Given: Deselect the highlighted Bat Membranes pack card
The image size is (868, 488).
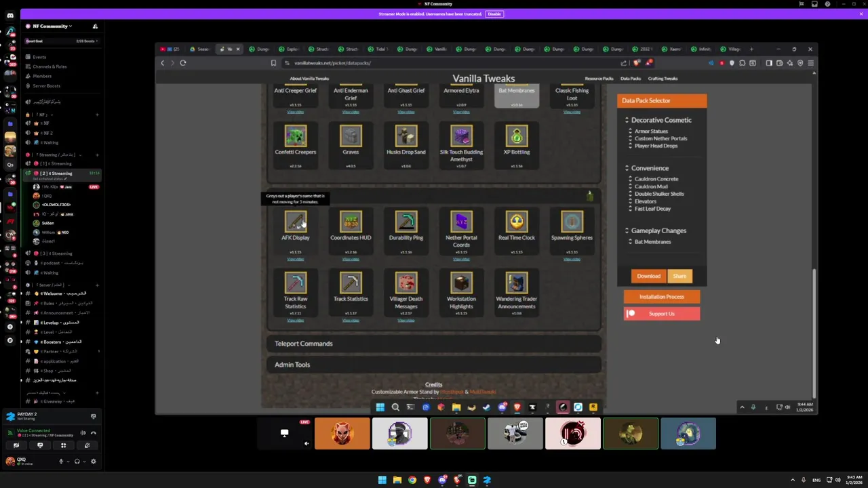Looking at the screenshot, I should pyautogui.click(x=517, y=97).
